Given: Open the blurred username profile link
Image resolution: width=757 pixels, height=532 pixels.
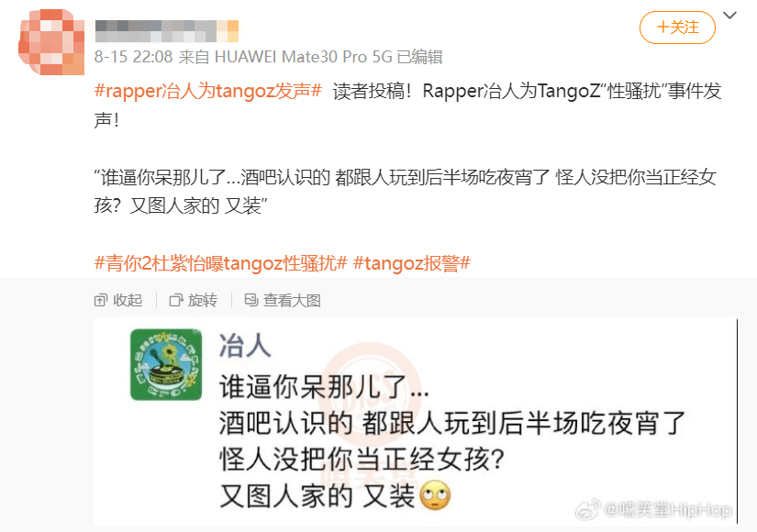Looking at the screenshot, I should pyautogui.click(x=167, y=31).
